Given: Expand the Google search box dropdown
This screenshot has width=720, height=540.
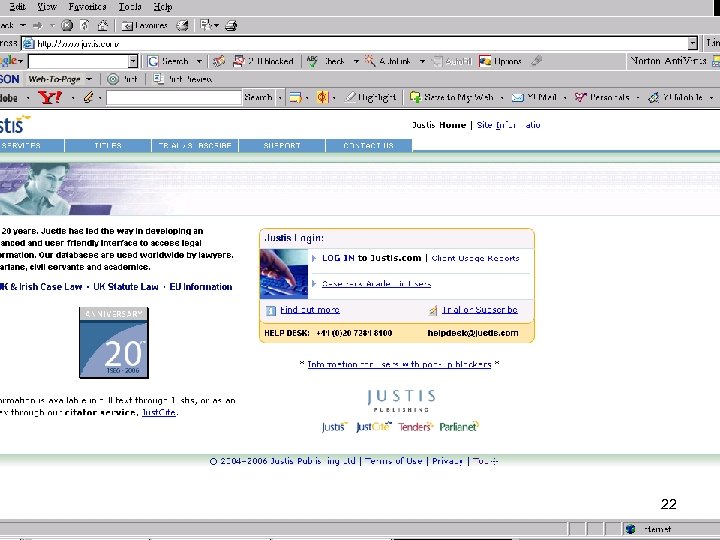Looking at the screenshot, I should coord(133,61).
